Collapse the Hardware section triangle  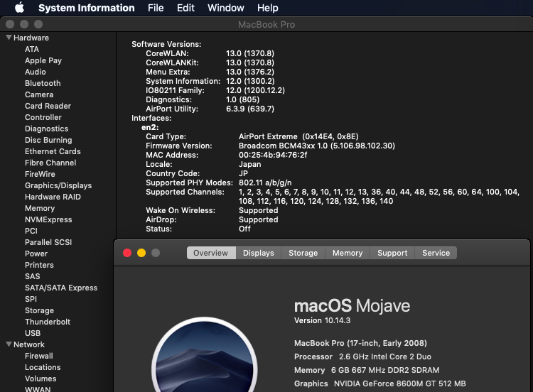[9, 38]
